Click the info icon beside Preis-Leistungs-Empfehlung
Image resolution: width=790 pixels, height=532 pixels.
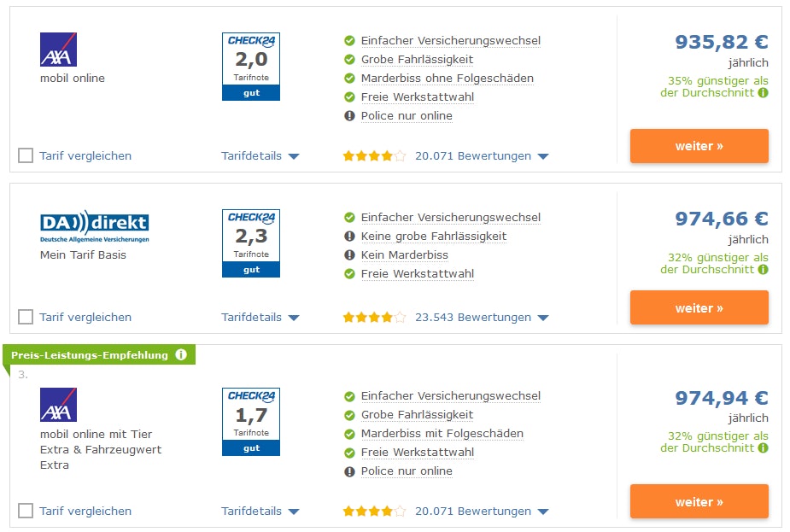(x=181, y=355)
